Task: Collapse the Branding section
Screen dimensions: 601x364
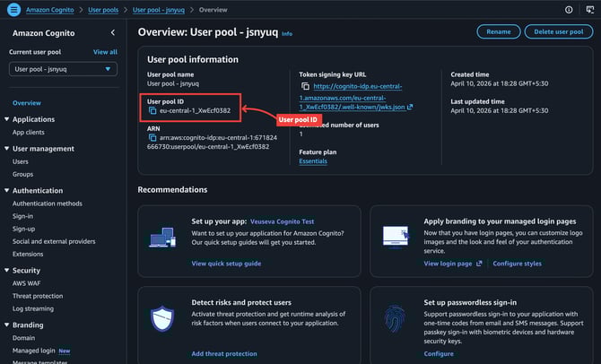Action: coord(6,325)
